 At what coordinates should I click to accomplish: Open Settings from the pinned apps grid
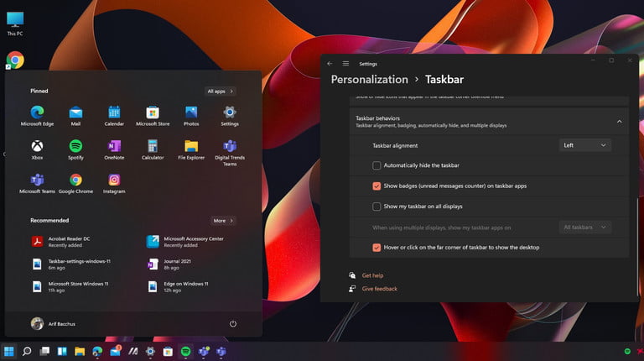230,116
